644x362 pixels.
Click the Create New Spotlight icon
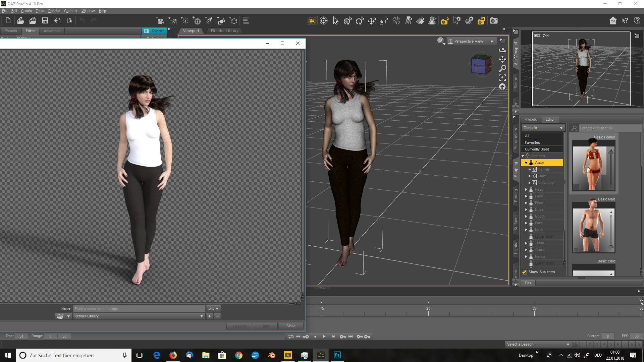point(209,21)
